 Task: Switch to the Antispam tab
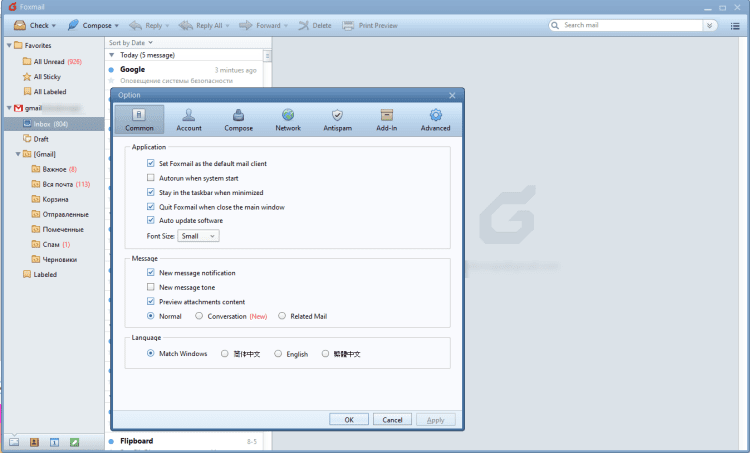(337, 120)
